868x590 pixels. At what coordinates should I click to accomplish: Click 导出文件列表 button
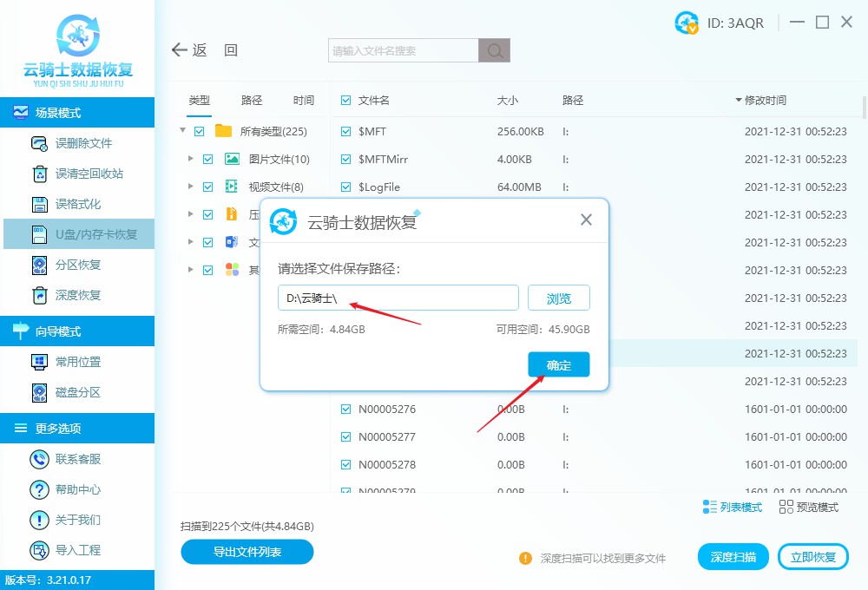click(247, 552)
